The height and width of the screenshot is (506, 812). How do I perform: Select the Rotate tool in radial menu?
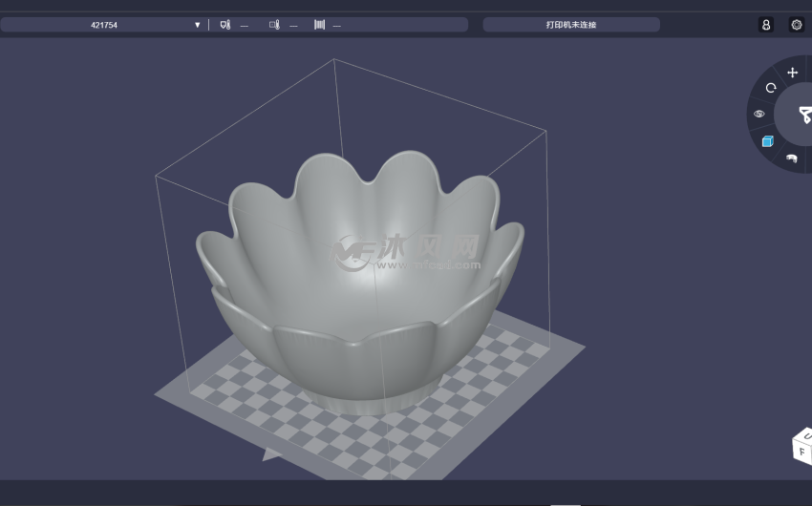pyautogui.click(x=771, y=88)
